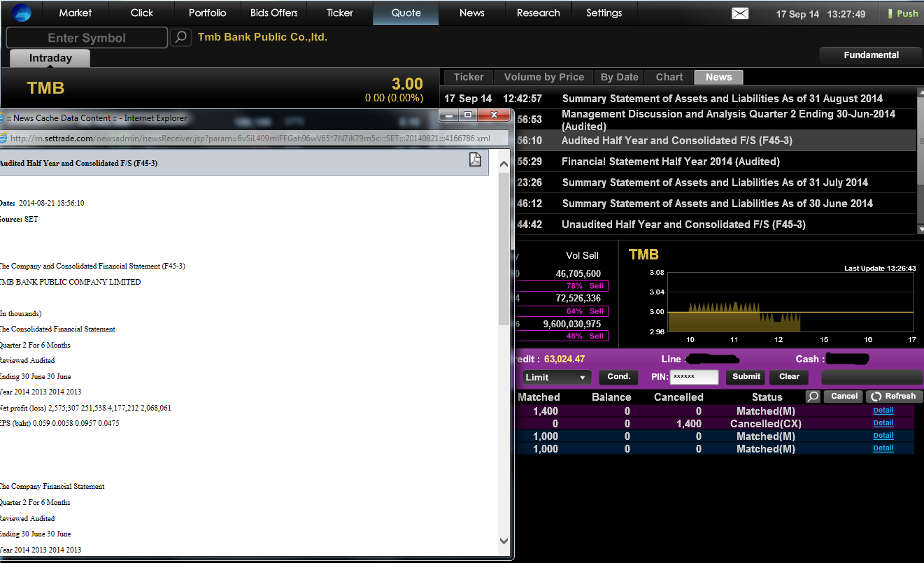Open 'Unaudited Half Year and Consolidated F/S' news
Viewport: 924px width, 563px height.
coord(683,225)
